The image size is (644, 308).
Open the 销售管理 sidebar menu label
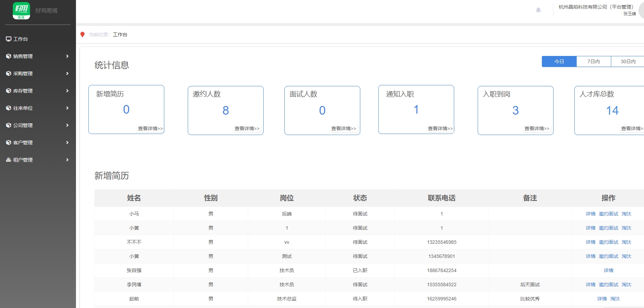(23, 56)
